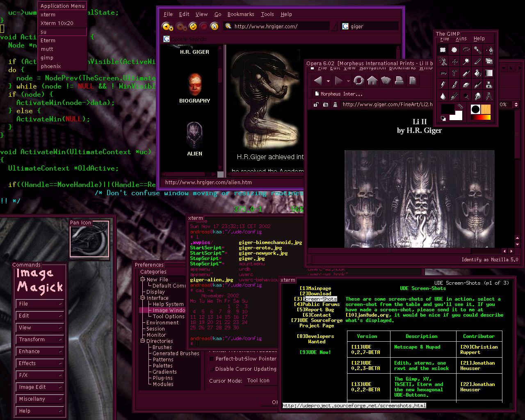The image size is (525, 420).
Task: Follow [2]Download link in lynx xterm
Action: pyautogui.click(x=315, y=294)
